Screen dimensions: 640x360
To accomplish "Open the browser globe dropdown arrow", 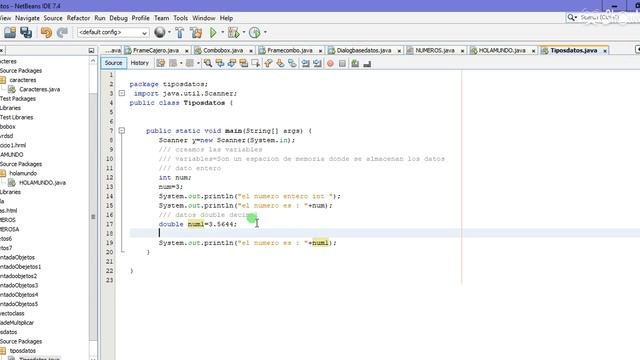I will click(x=169, y=32).
